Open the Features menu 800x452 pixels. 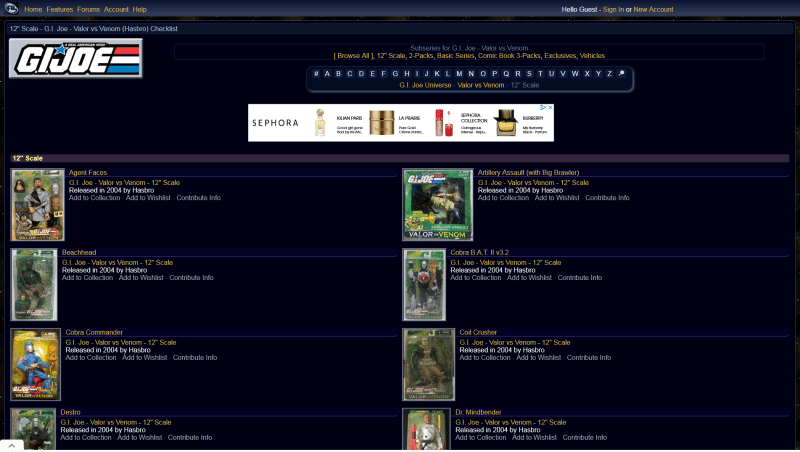(x=59, y=9)
